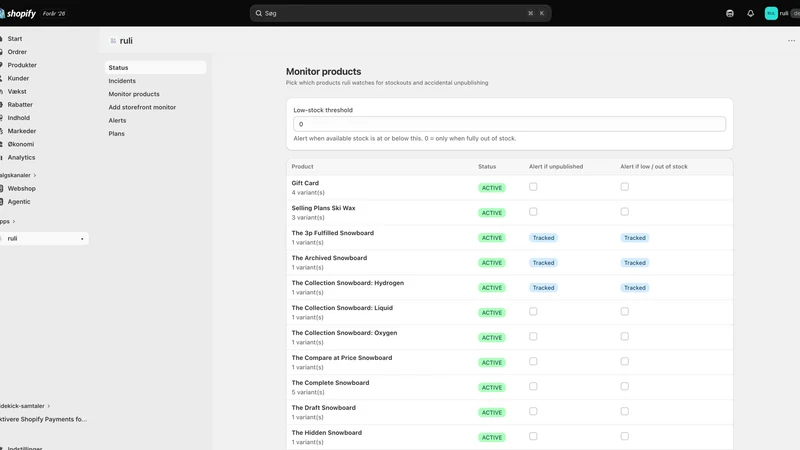
Task: Open Markeder in sidebar
Action: [21, 131]
